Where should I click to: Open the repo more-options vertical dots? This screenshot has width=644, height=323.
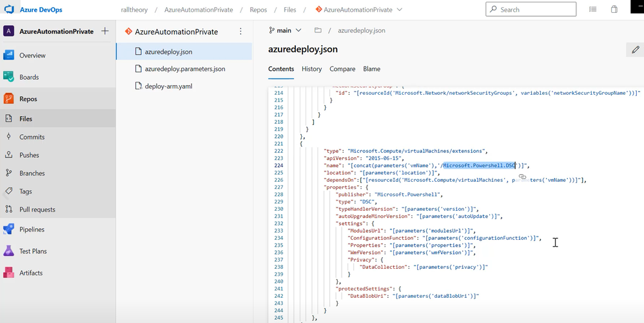pos(240,32)
